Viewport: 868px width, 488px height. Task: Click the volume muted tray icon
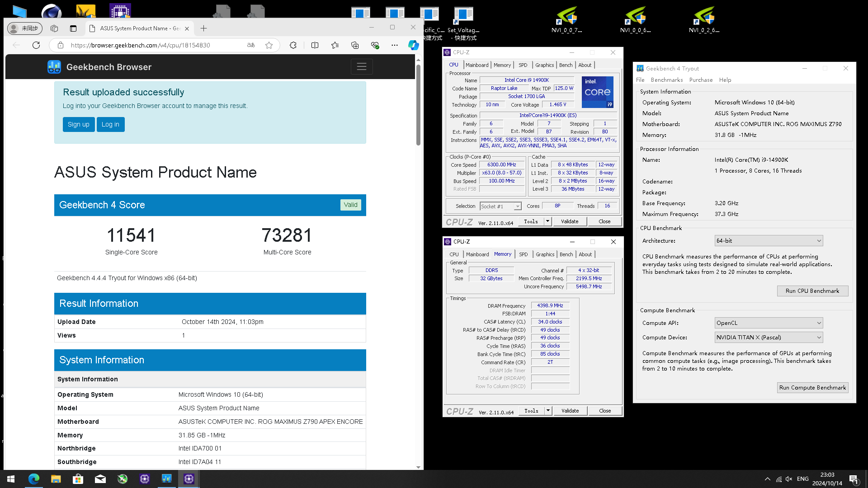click(789, 479)
